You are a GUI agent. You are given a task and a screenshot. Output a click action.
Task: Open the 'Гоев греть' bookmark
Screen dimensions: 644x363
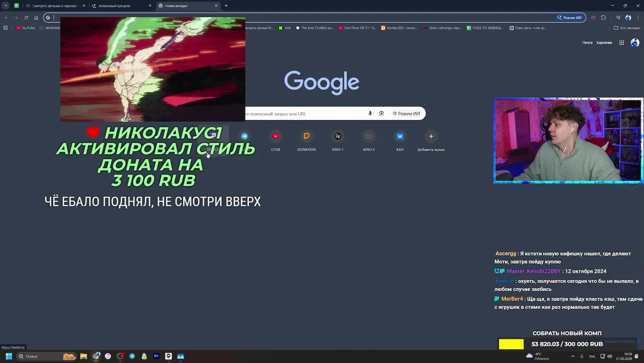pyautogui.click(x=528, y=28)
